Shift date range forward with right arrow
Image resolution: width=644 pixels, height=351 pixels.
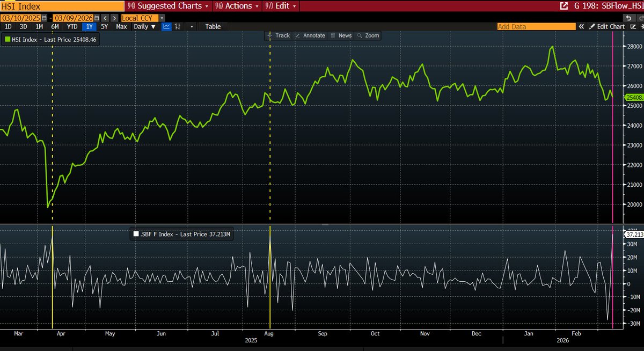pos(114,18)
